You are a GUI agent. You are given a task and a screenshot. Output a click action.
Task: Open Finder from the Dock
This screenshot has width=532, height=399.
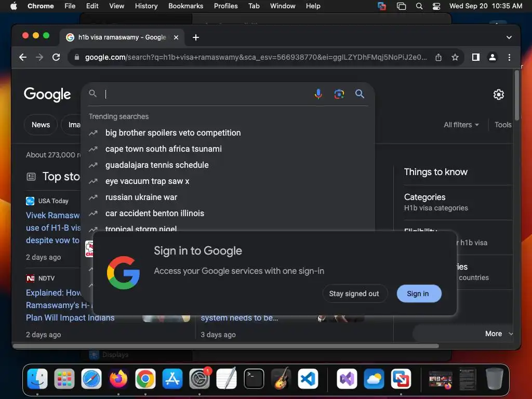click(x=37, y=379)
